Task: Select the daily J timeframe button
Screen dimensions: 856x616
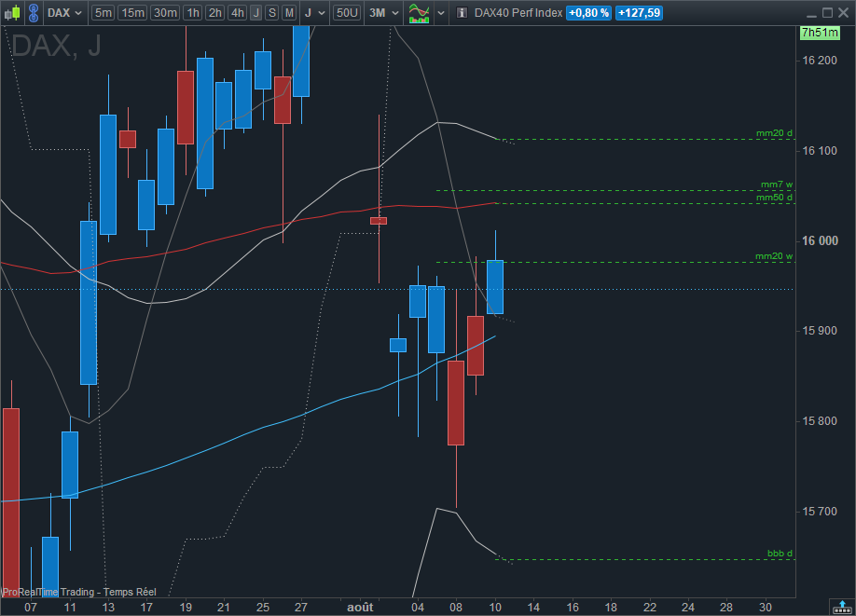Action: click(256, 12)
